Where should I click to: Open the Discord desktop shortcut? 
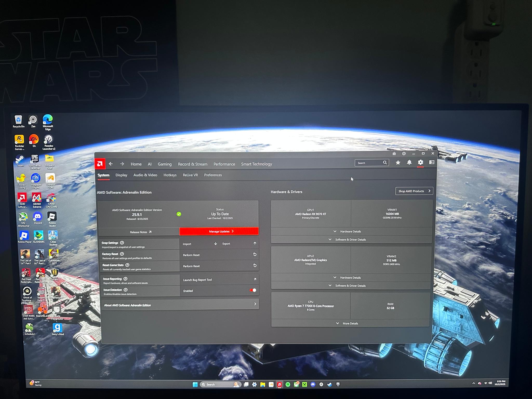point(38,218)
